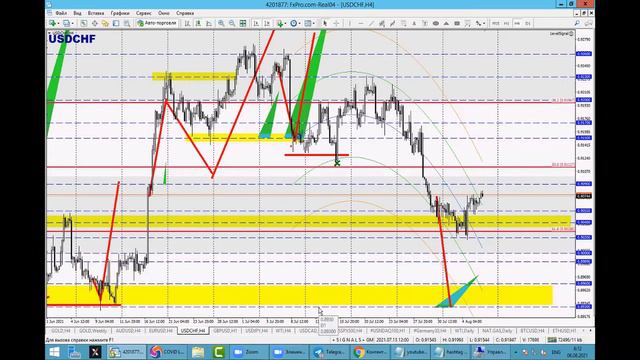Image resolution: width=640 pixels, height=360 pixels.
Task: Switch chart to Candlesticks mode
Action: coord(198,23)
